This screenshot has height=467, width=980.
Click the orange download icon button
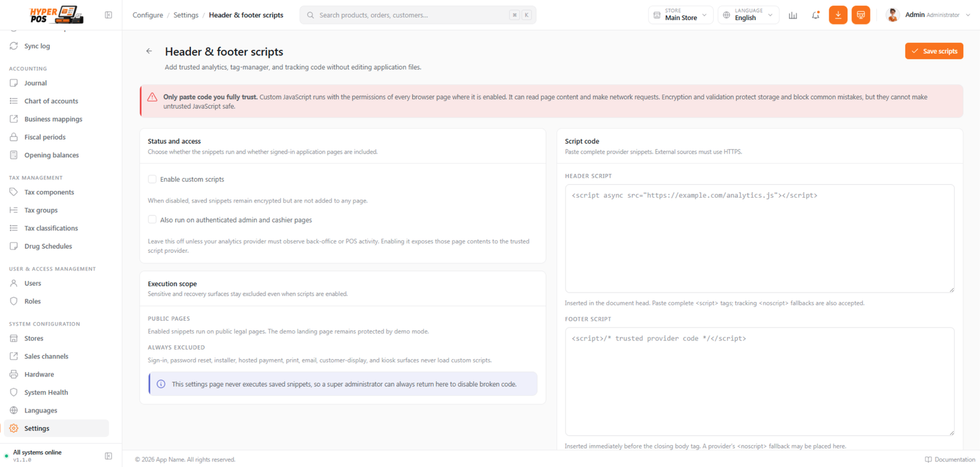[838, 15]
